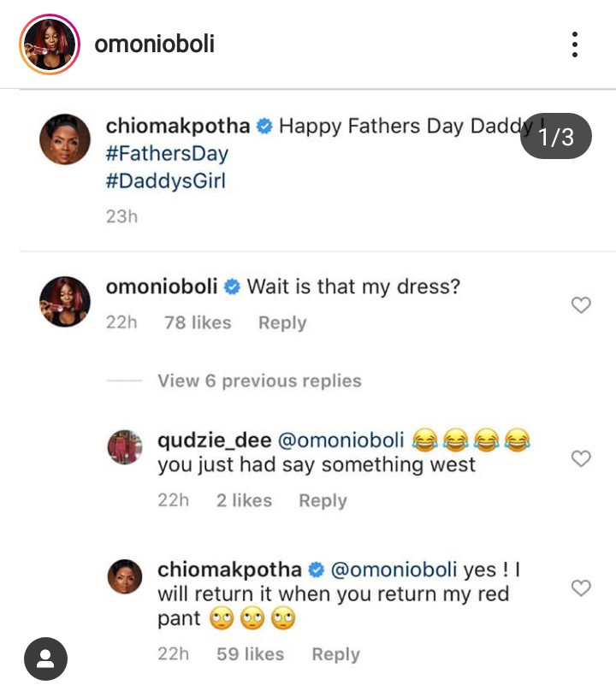View the 78 likes on omonioboli's comment
The width and height of the screenshot is (616, 691).
pyautogui.click(x=198, y=323)
